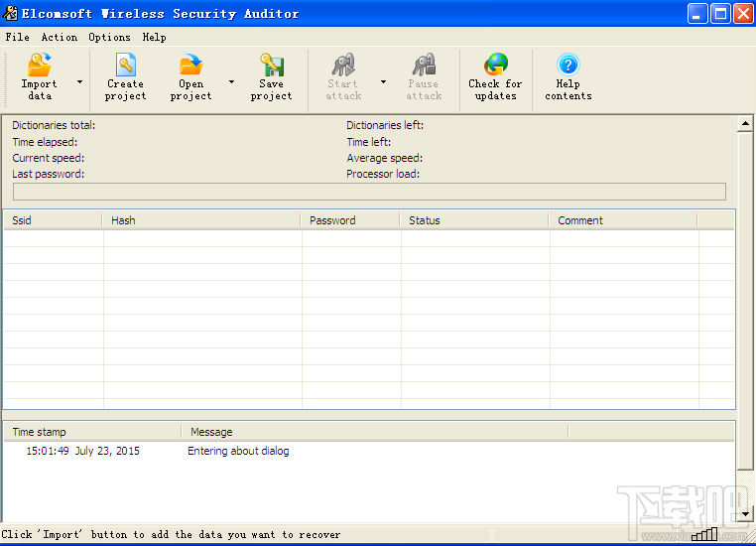This screenshot has width=756, height=546.
Task: Open the Action menu
Action: [x=59, y=37]
